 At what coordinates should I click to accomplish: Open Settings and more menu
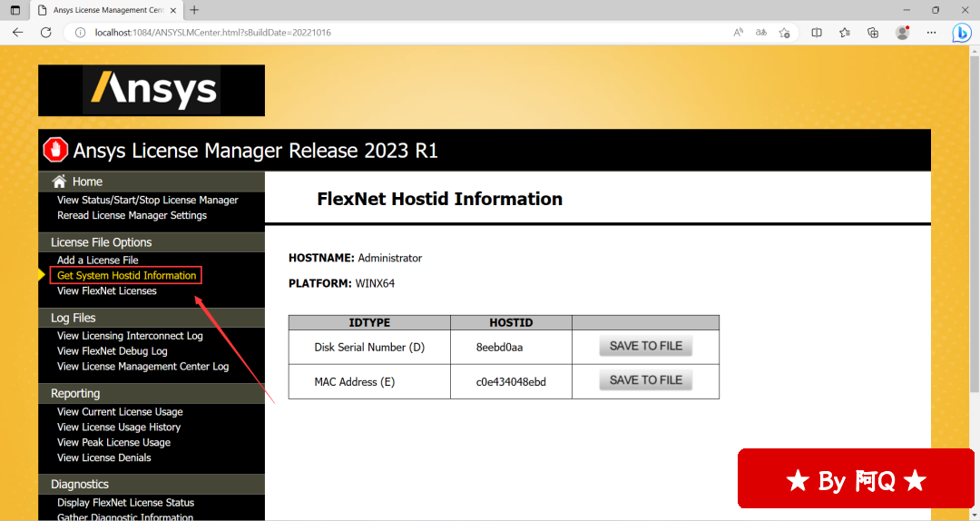click(931, 33)
